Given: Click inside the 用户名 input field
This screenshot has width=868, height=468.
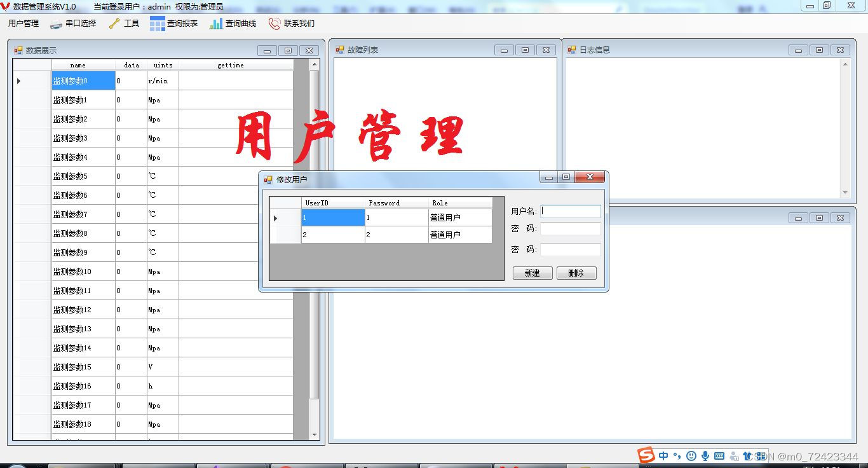Looking at the screenshot, I should click(x=570, y=210).
